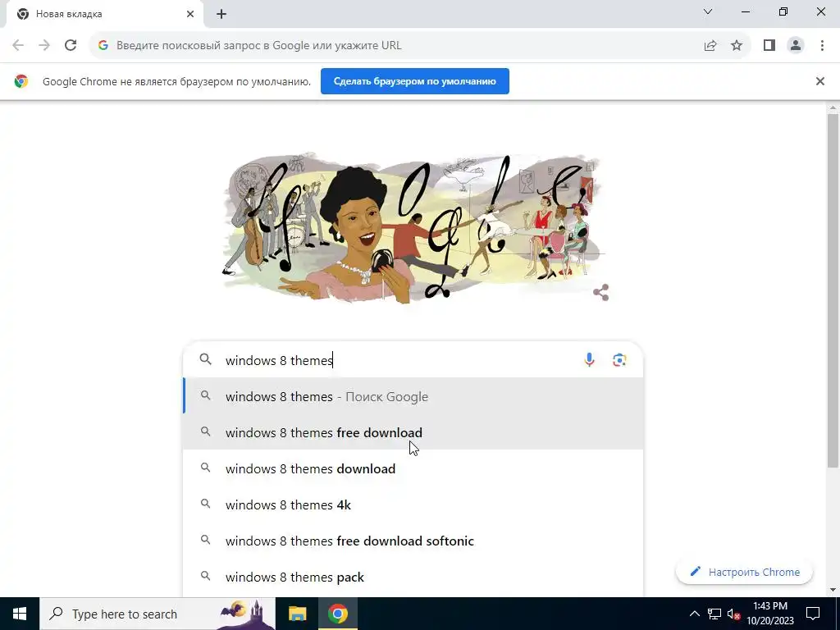
Task: Click the muted volume tray icon
Action: [733, 614]
